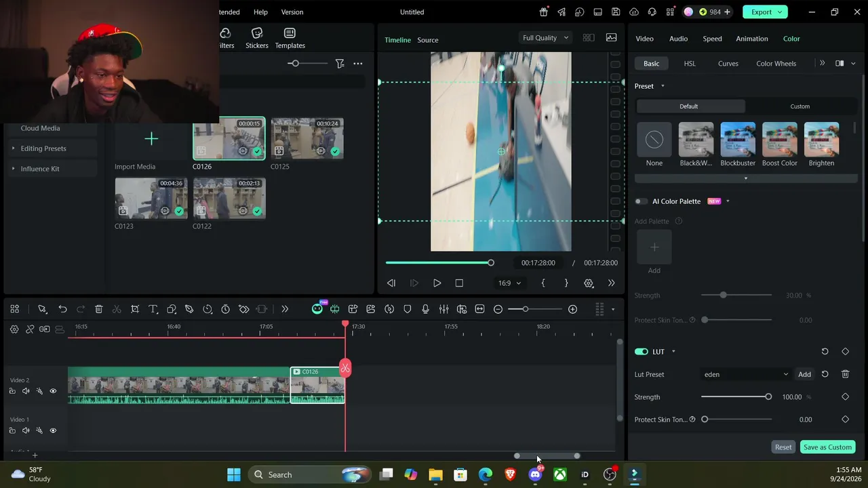The image size is (868, 488).
Task: Enable the AI Color Palette toggle
Action: coord(642,201)
